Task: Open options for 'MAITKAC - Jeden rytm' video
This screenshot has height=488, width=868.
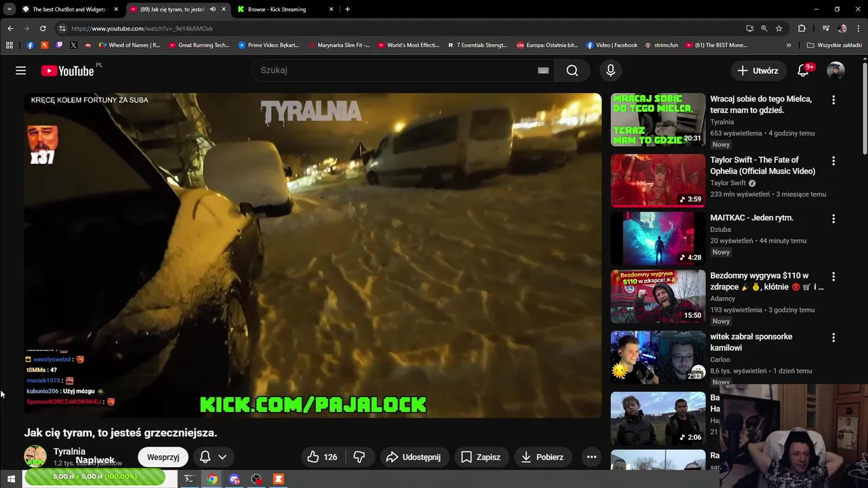Action: pyautogui.click(x=833, y=219)
